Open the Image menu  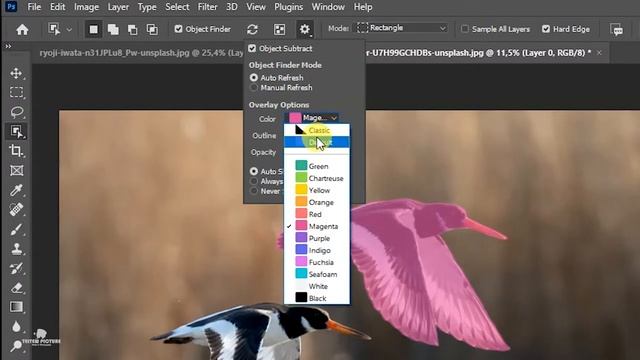(86, 7)
